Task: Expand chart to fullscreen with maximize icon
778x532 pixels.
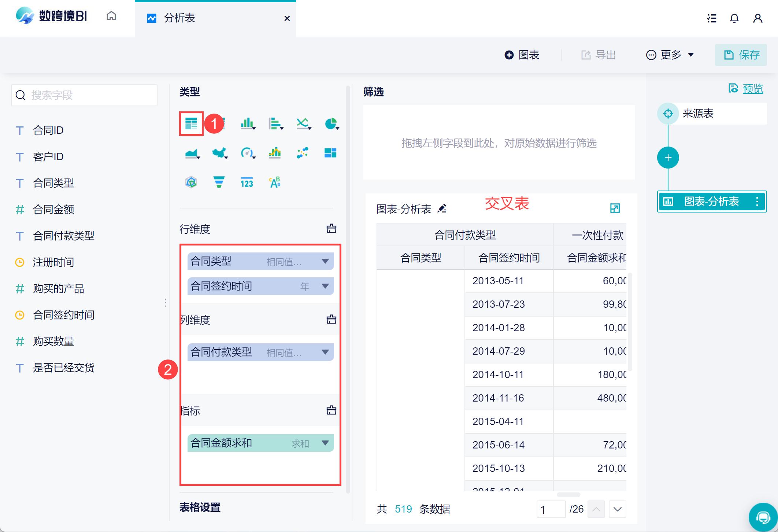Action: point(615,208)
